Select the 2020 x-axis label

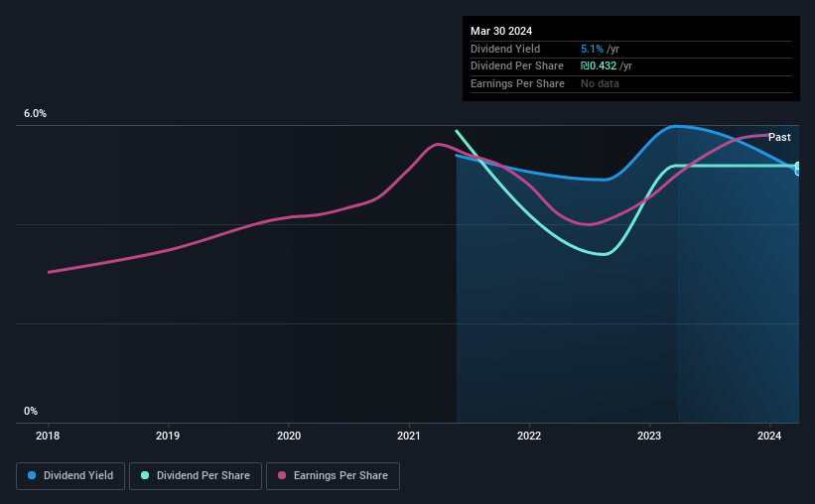click(289, 436)
